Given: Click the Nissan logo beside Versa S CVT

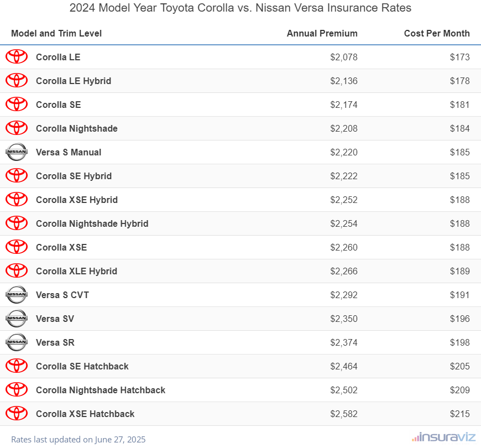Looking at the screenshot, I should click(17, 295).
